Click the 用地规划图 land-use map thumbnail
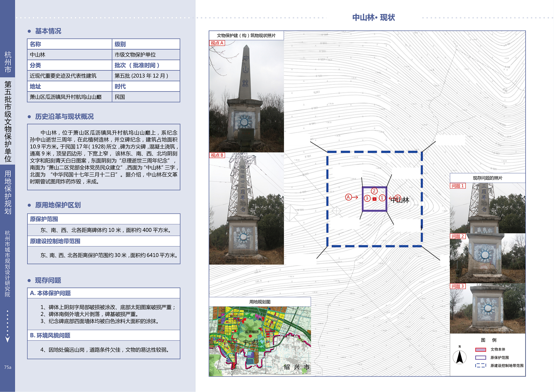The height and width of the screenshot is (392, 554). pos(260,341)
